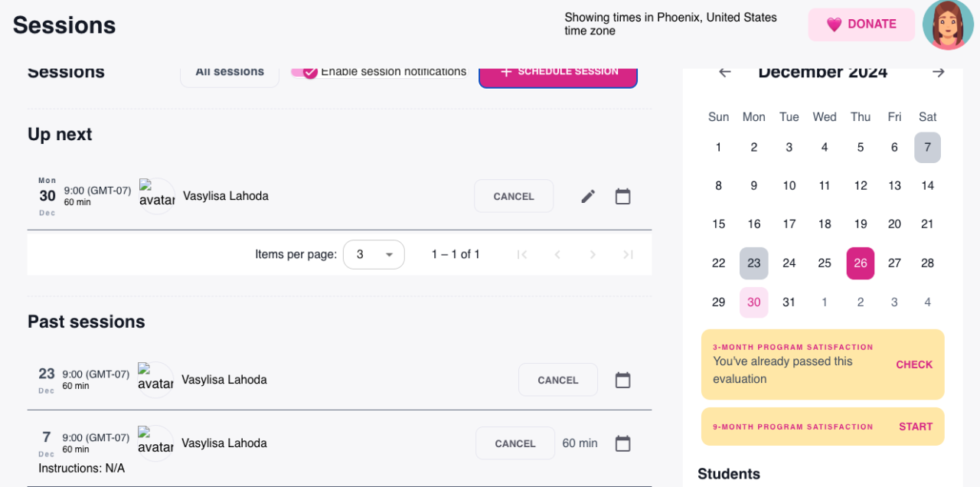
Task: Toggle Enable session notifications switch
Action: (305, 72)
